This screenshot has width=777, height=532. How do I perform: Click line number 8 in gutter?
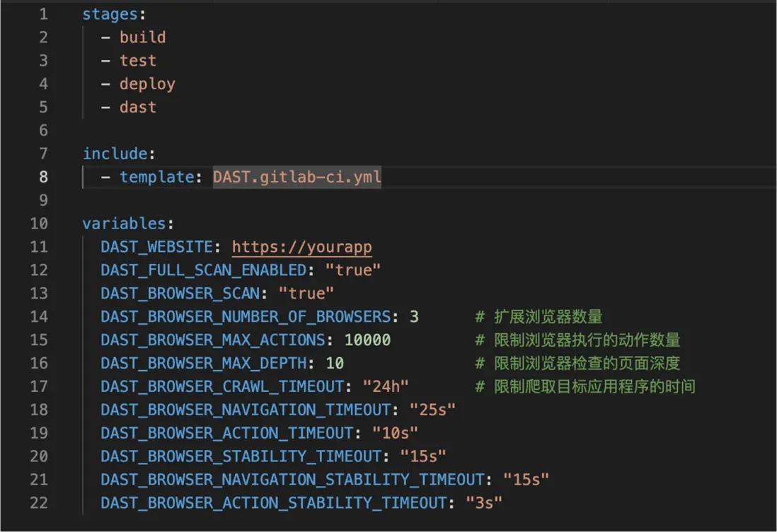(43, 177)
